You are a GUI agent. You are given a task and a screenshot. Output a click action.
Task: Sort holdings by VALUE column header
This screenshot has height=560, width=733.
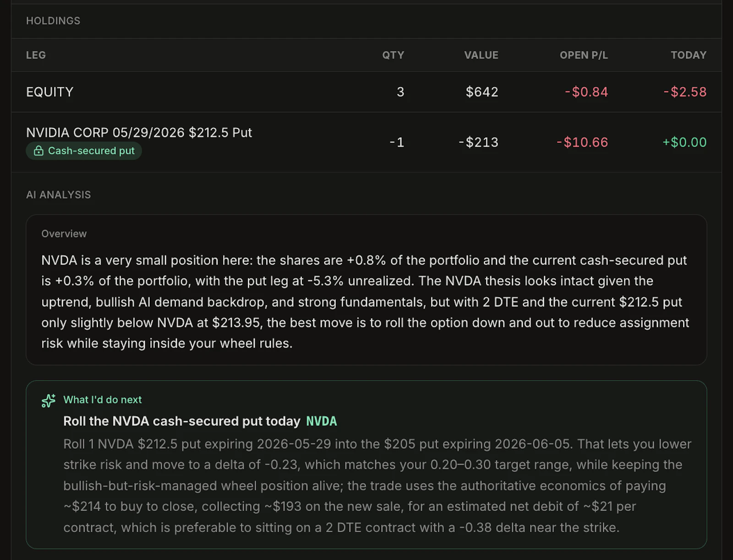coord(481,55)
